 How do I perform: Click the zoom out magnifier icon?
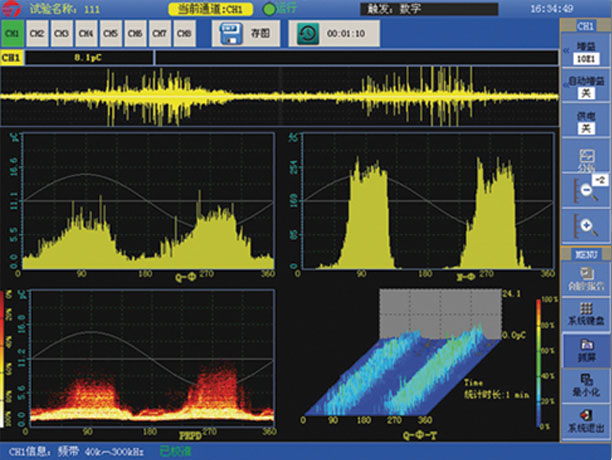[x=585, y=190]
